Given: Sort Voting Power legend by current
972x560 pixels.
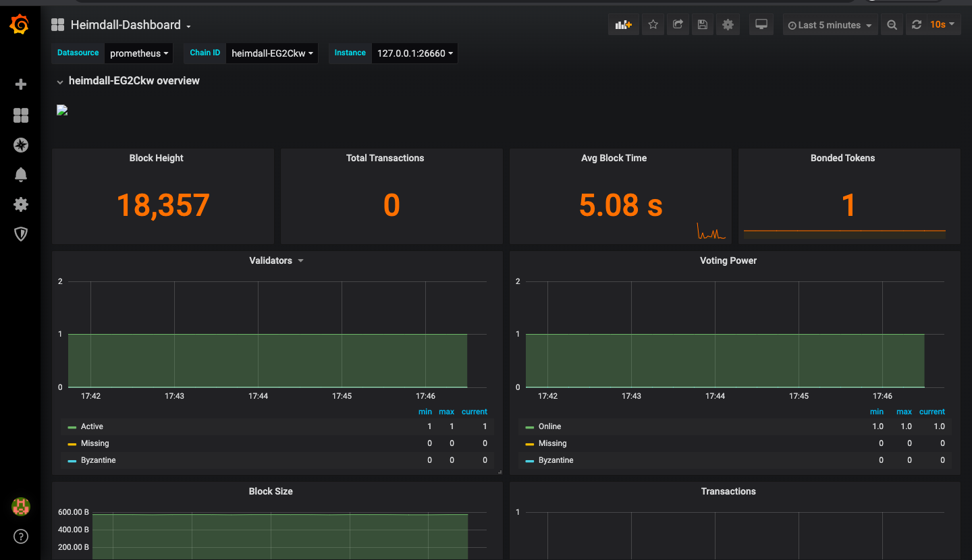Looking at the screenshot, I should (x=932, y=412).
